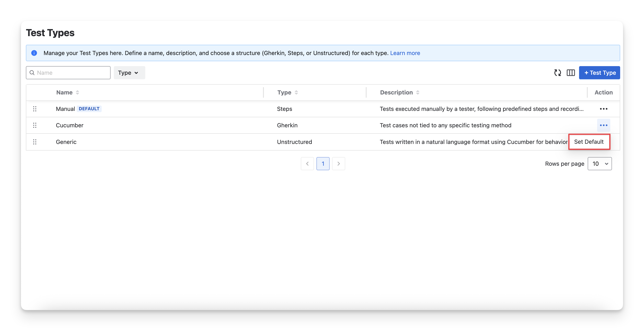Viewport: 644px width, 331px height.
Task: Sort table by Name column
Action: [x=77, y=92]
